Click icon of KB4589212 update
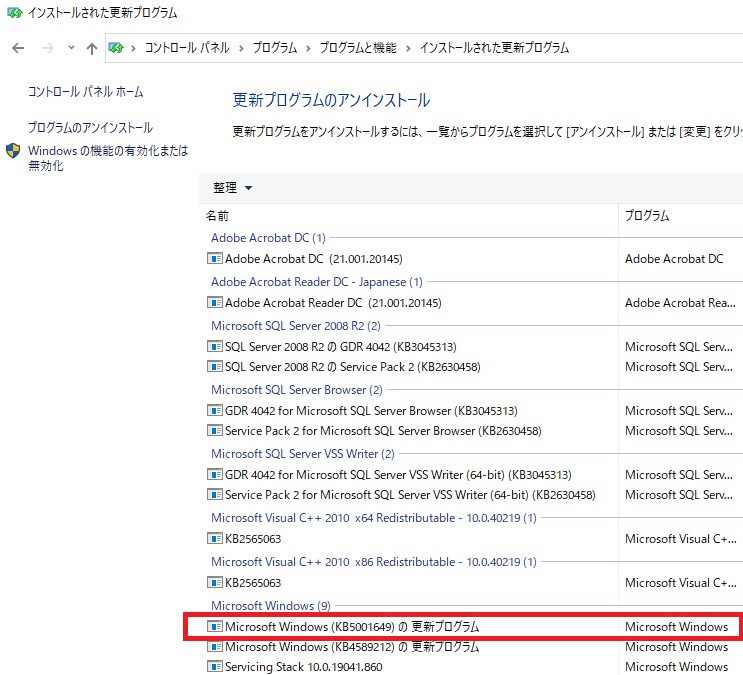Viewport: 743px width, 675px height. [x=215, y=647]
